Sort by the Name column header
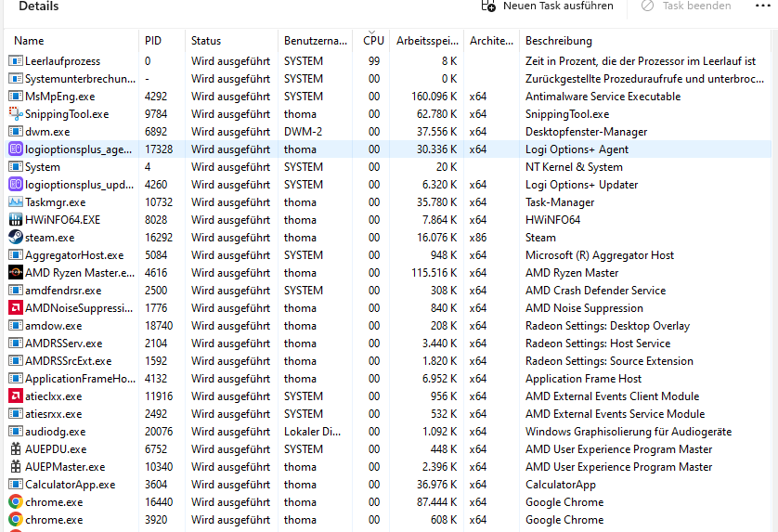 click(x=71, y=41)
